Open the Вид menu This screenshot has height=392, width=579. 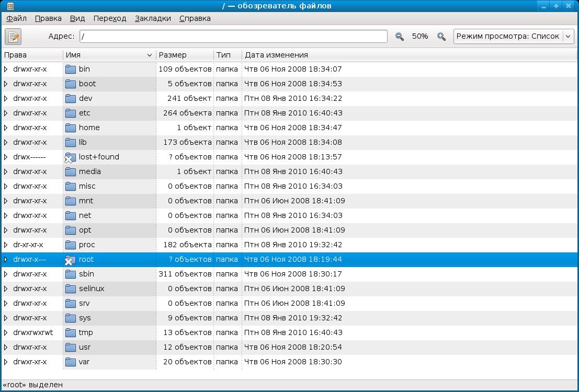tap(77, 18)
